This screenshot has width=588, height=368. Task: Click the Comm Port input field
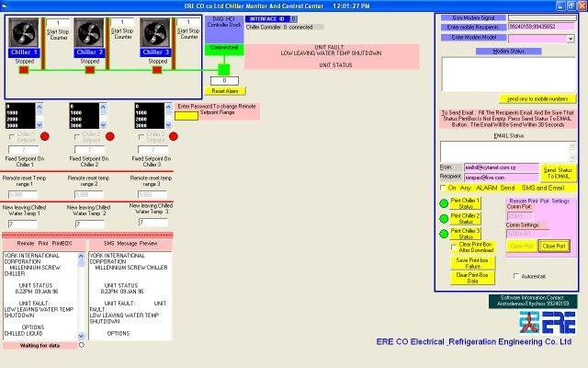[519, 216]
